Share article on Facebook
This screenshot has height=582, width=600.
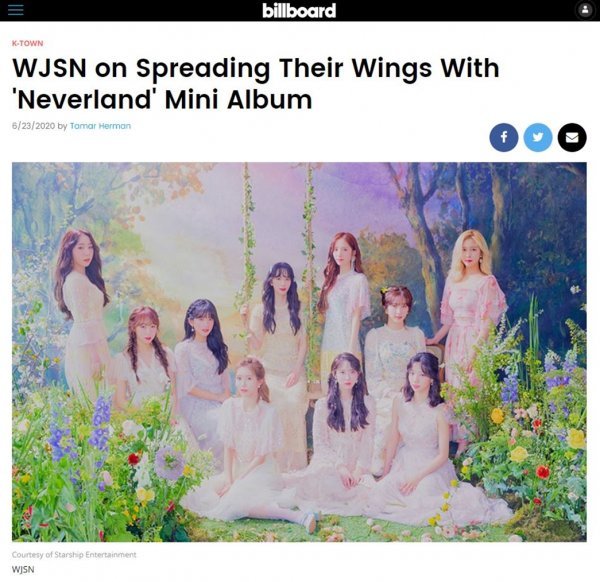[504, 137]
